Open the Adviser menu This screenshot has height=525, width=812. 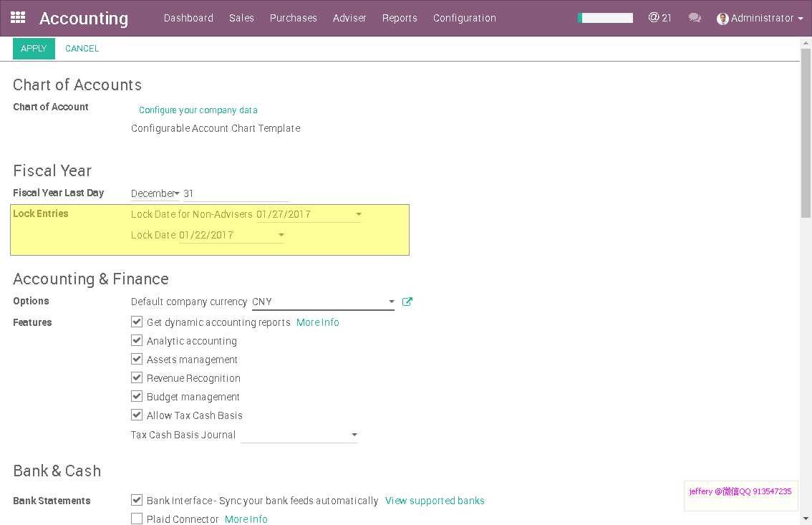pyautogui.click(x=349, y=18)
